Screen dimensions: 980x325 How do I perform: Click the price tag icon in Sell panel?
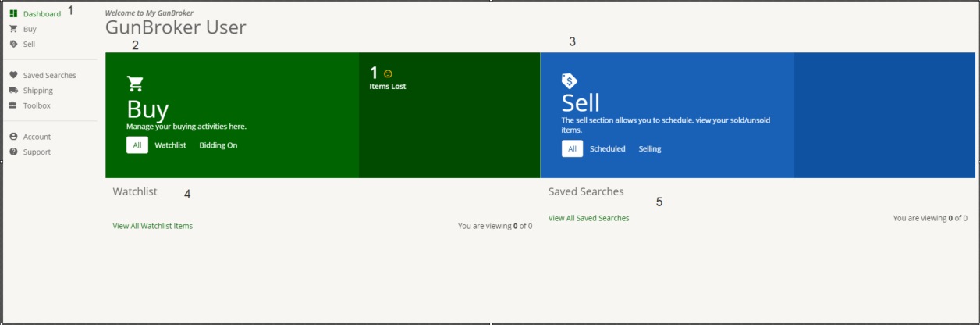(x=570, y=81)
